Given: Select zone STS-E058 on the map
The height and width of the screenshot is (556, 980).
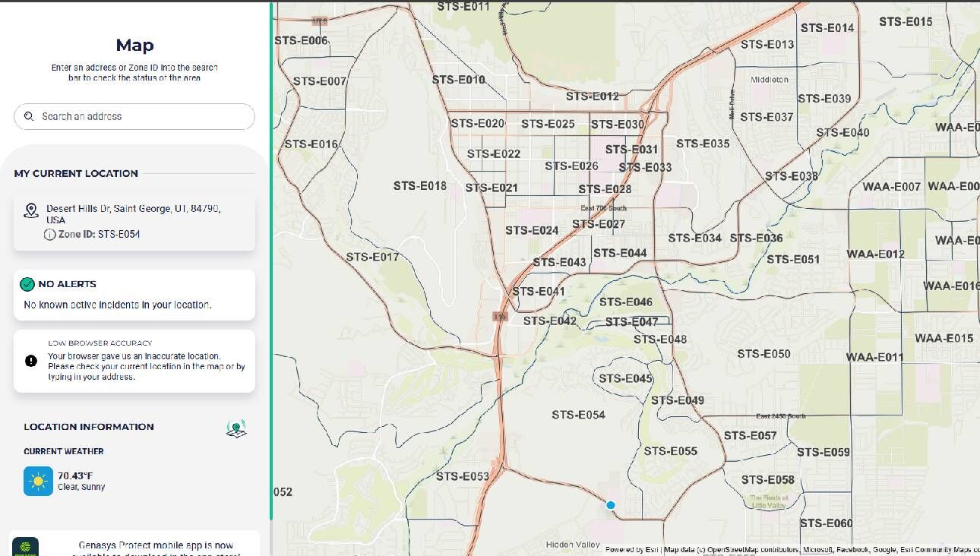Looking at the screenshot, I should (x=768, y=480).
